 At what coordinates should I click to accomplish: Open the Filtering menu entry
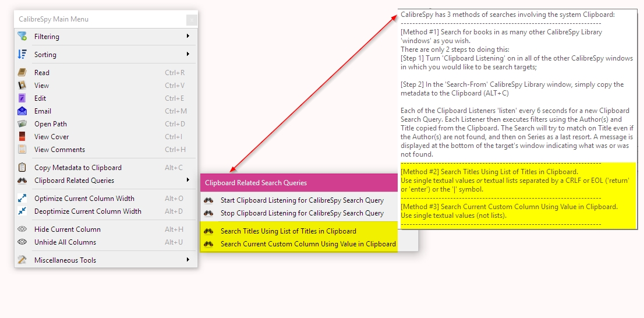coord(106,36)
